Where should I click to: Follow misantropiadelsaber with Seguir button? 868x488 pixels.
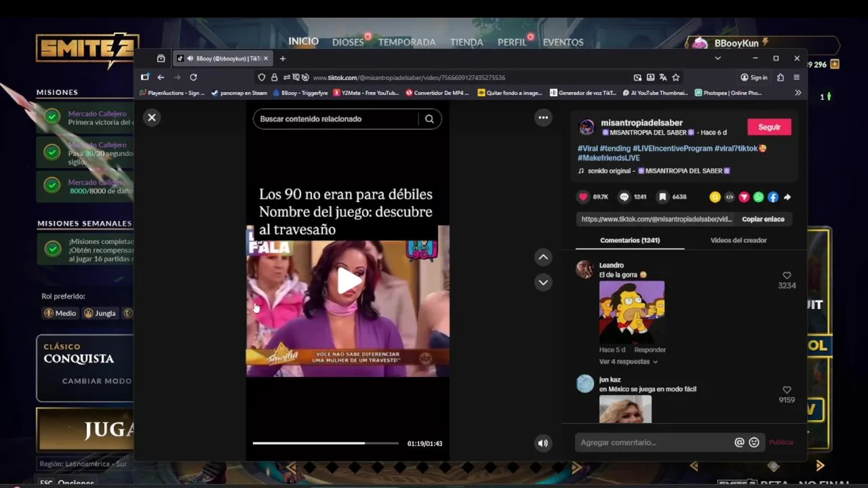pyautogui.click(x=769, y=127)
